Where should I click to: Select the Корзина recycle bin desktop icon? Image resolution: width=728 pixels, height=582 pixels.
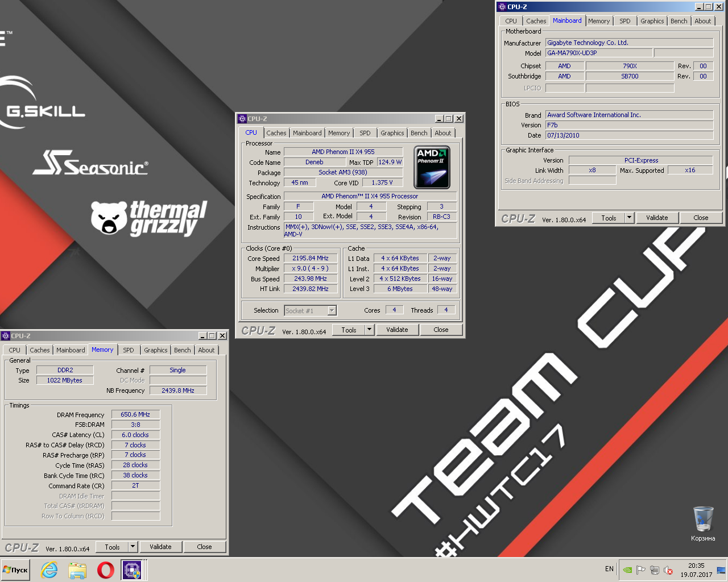(x=703, y=523)
